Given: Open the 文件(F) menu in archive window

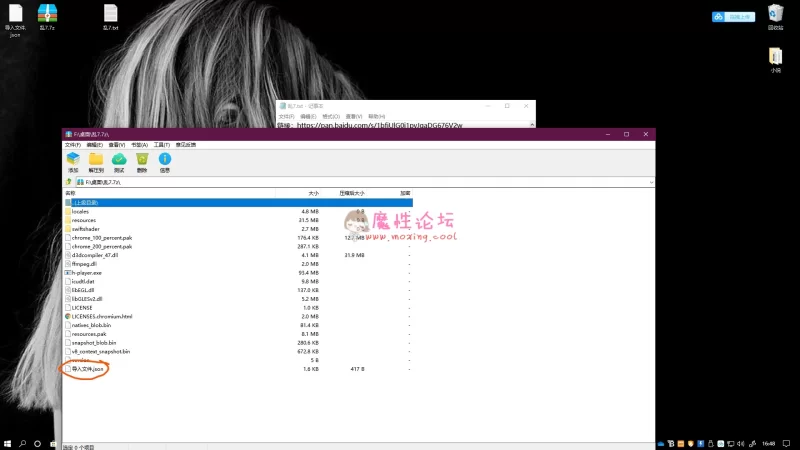Looking at the screenshot, I should (x=73, y=145).
